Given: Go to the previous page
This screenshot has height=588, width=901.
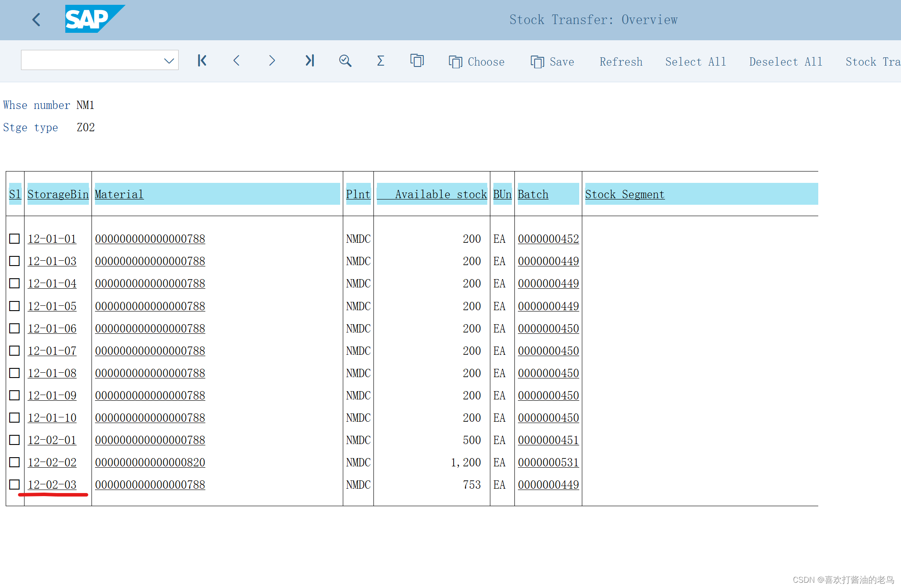Looking at the screenshot, I should [236, 60].
